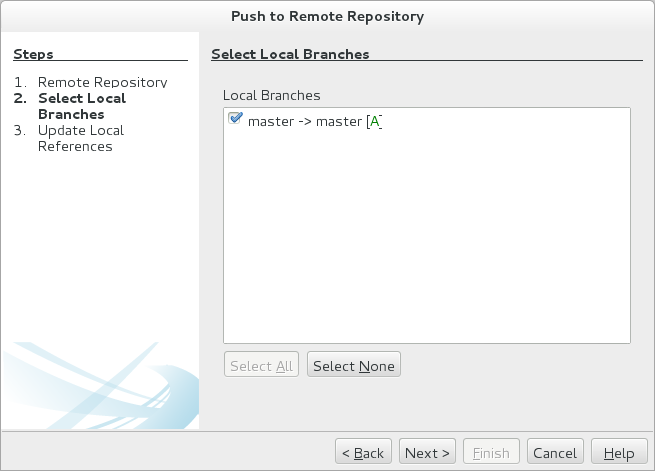Select the master -> master branch row text
This screenshot has width=655, height=471.
(304, 121)
